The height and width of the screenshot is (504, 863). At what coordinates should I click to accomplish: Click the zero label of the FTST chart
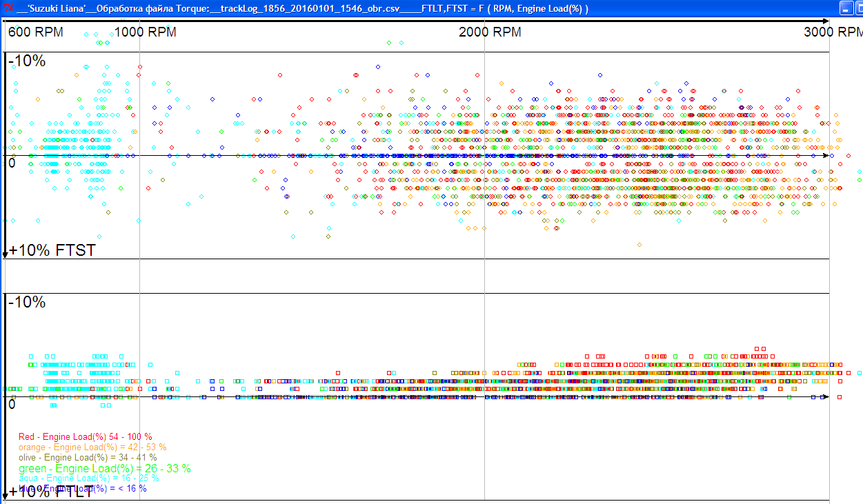[12, 163]
